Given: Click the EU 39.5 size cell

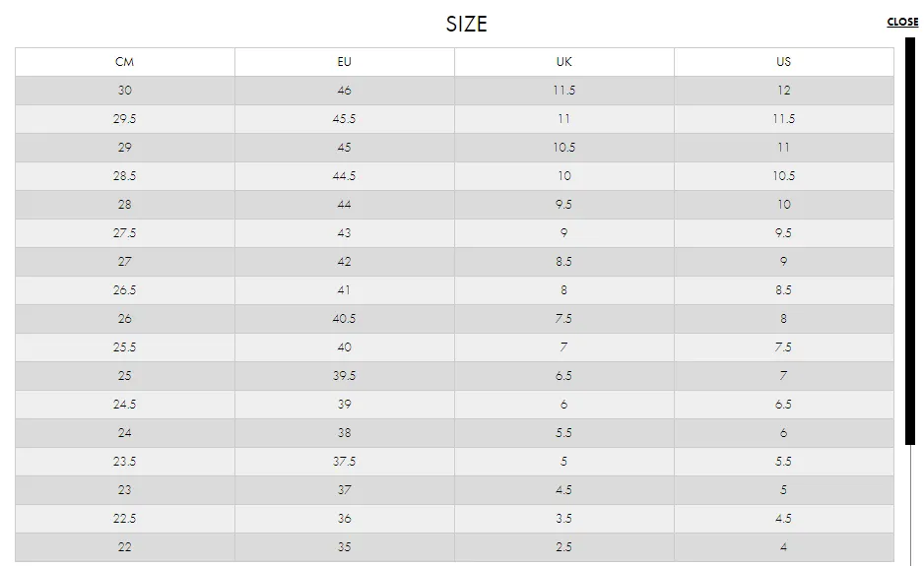Looking at the screenshot, I should 344,376.
